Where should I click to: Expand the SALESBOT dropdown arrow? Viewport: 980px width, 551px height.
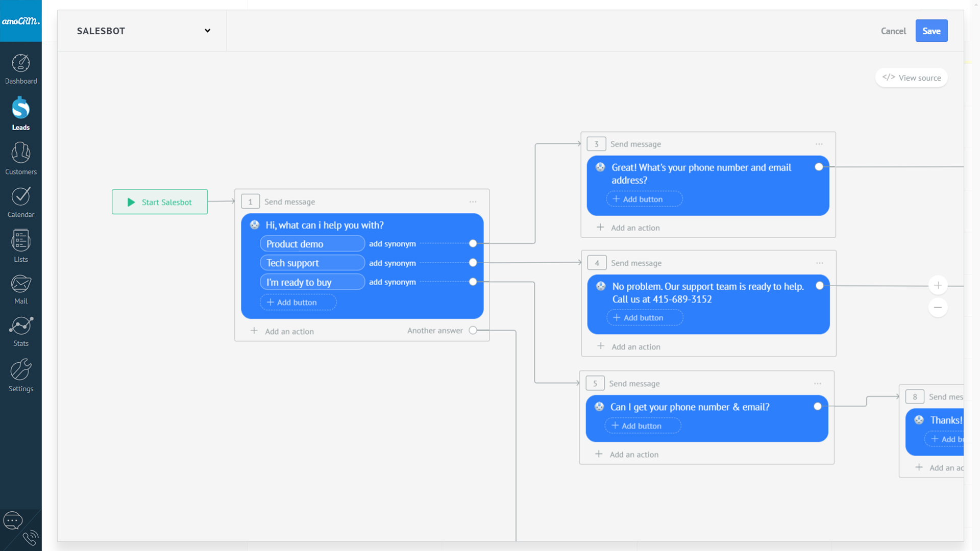pos(207,31)
